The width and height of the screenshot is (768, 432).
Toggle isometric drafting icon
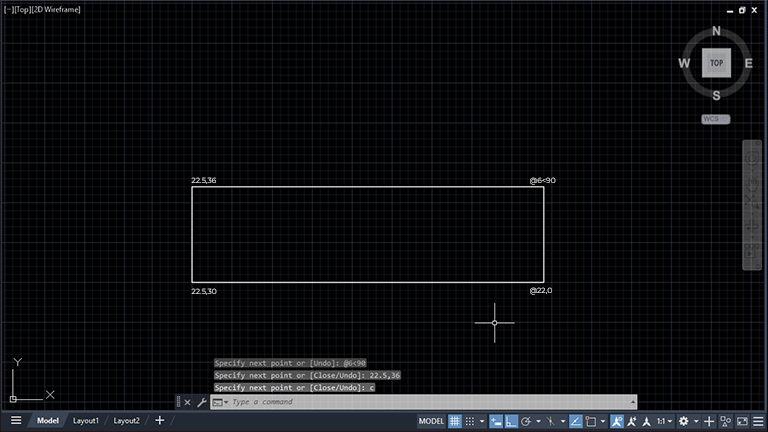pyautogui.click(x=551, y=421)
